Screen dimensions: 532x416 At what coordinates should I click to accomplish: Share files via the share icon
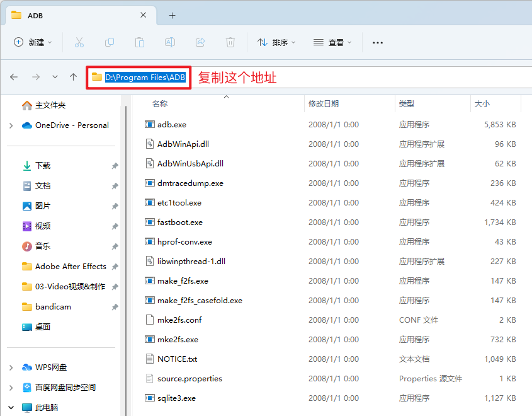[x=200, y=42]
